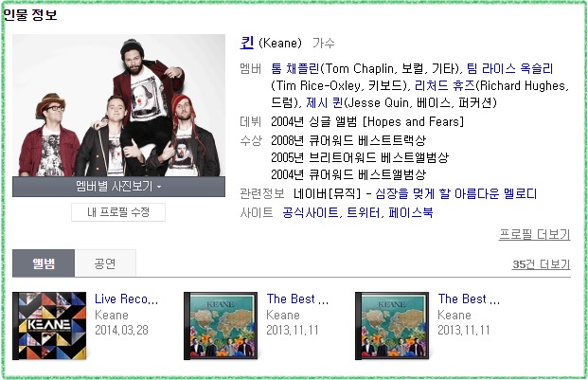Click the 내 프로필 수정 button
This screenshot has height=380, width=588.
(x=118, y=212)
